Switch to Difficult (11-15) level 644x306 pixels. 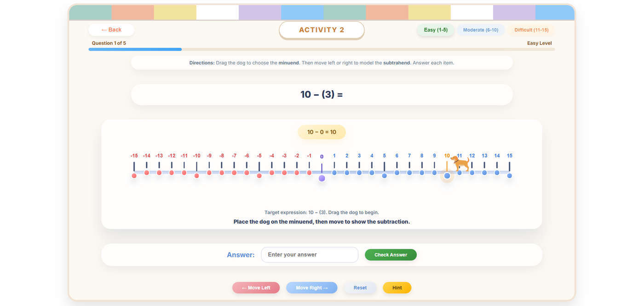(531, 30)
